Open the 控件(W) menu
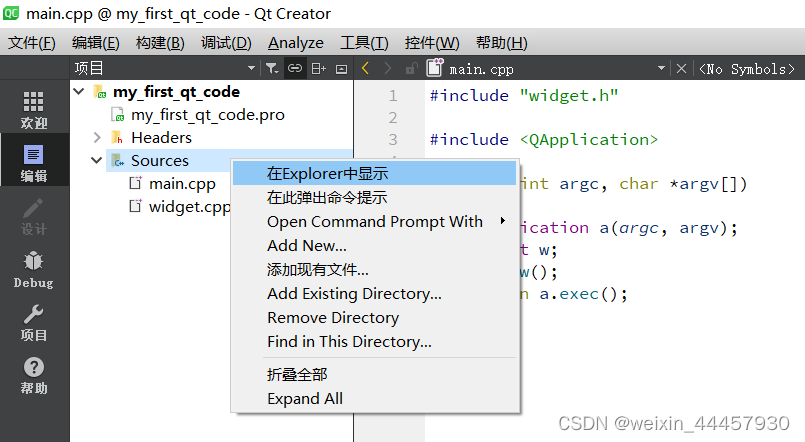 (x=432, y=43)
